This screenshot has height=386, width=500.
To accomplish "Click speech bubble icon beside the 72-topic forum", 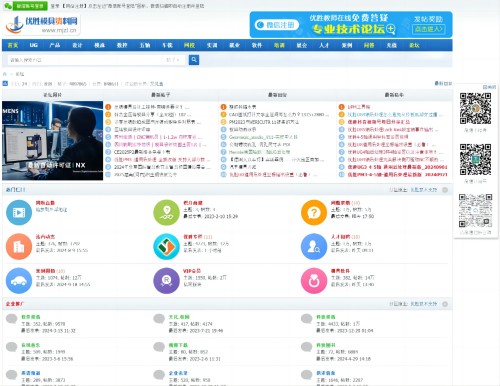I will 306,347.
